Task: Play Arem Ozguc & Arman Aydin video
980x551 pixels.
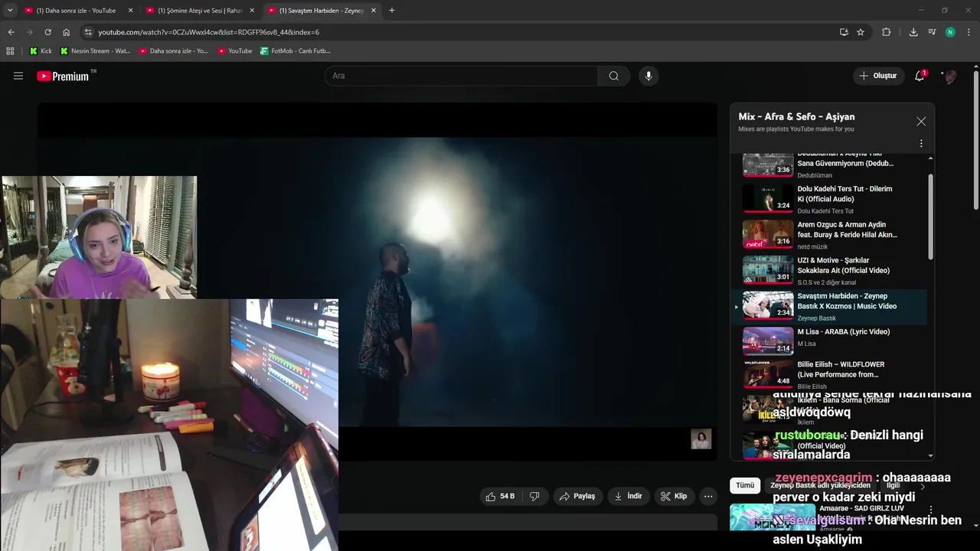Action: [831, 235]
